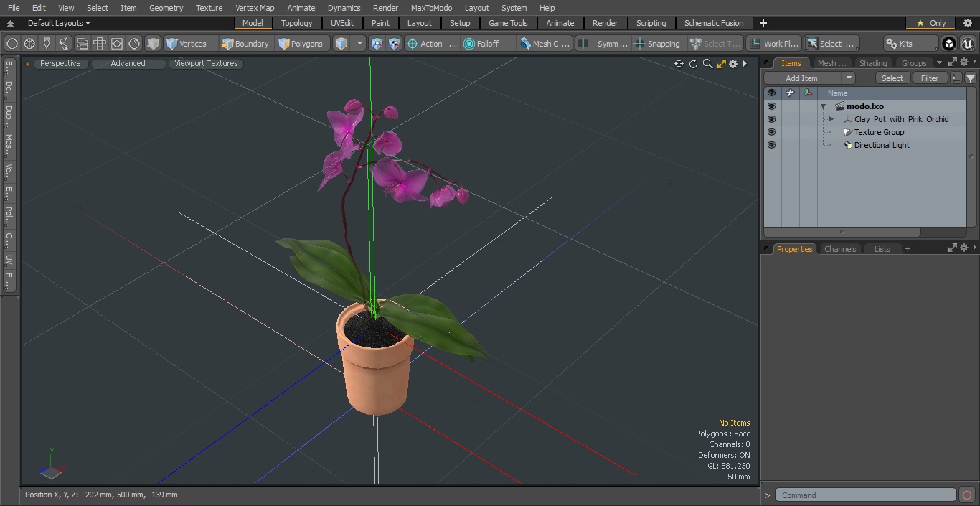This screenshot has height=506, width=980.
Task: Click the list options icon beside Filter
Action: 956,78
